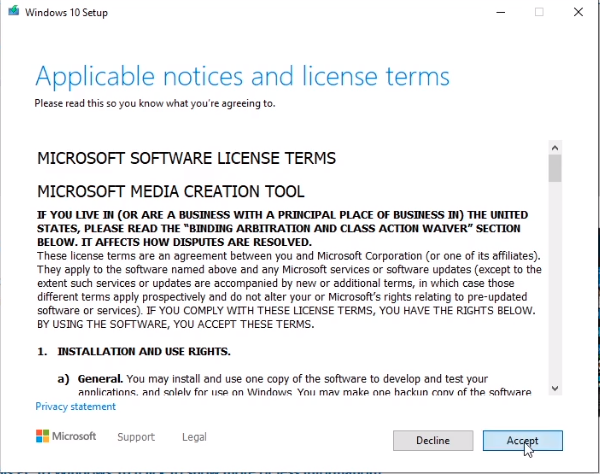Image resolution: width=600 pixels, height=474 pixels.
Task: Click the Microsoft logo
Action: coord(66,436)
